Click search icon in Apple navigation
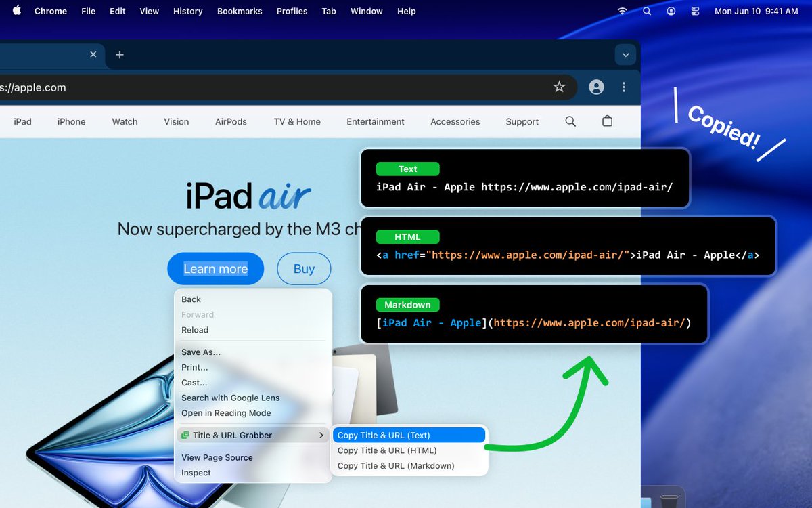812x508 pixels. tap(570, 121)
